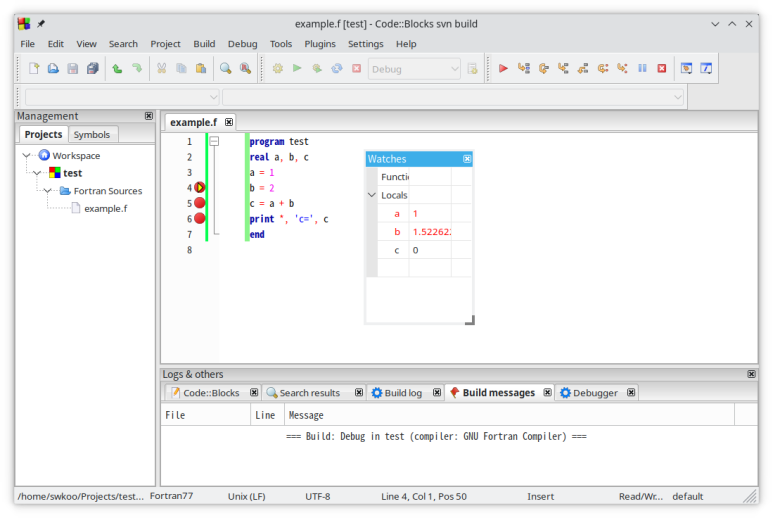Collapse the Workspace tree node
Viewport: 773px width, 518px height.
tap(27, 156)
